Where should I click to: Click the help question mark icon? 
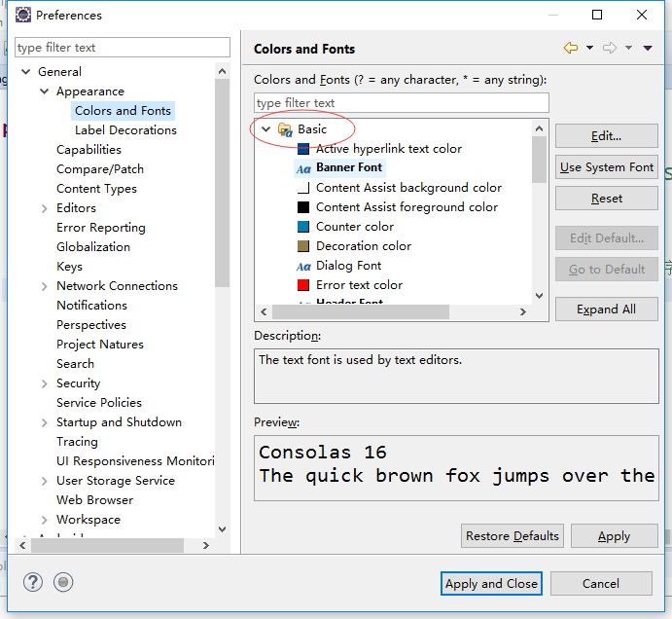[33, 582]
